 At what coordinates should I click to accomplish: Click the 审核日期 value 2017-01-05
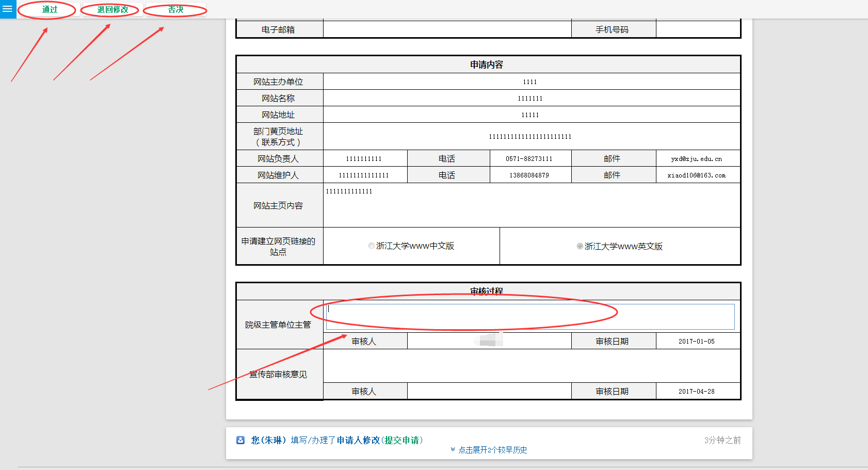(x=697, y=342)
